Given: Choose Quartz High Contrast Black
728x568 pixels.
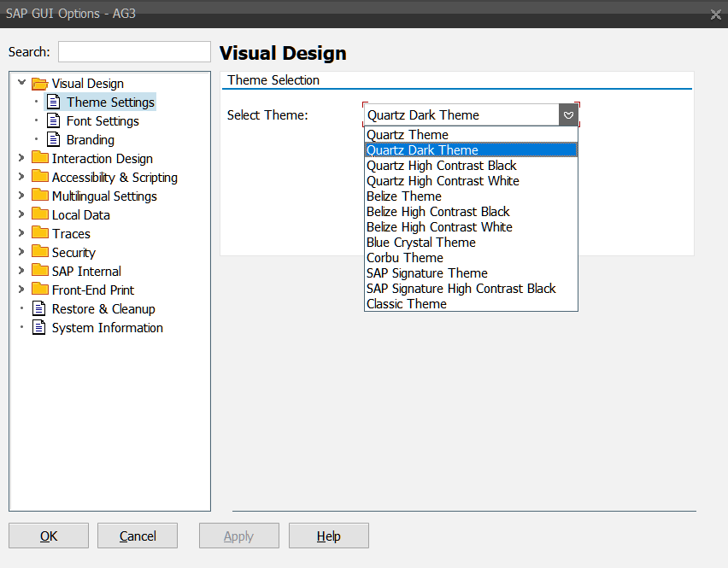Looking at the screenshot, I should pos(471,165).
